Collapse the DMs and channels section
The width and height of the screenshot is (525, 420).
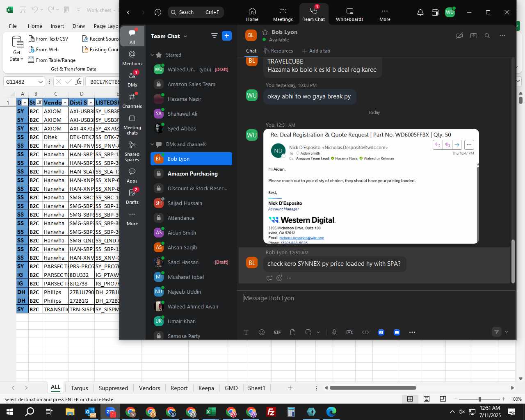[x=152, y=144]
